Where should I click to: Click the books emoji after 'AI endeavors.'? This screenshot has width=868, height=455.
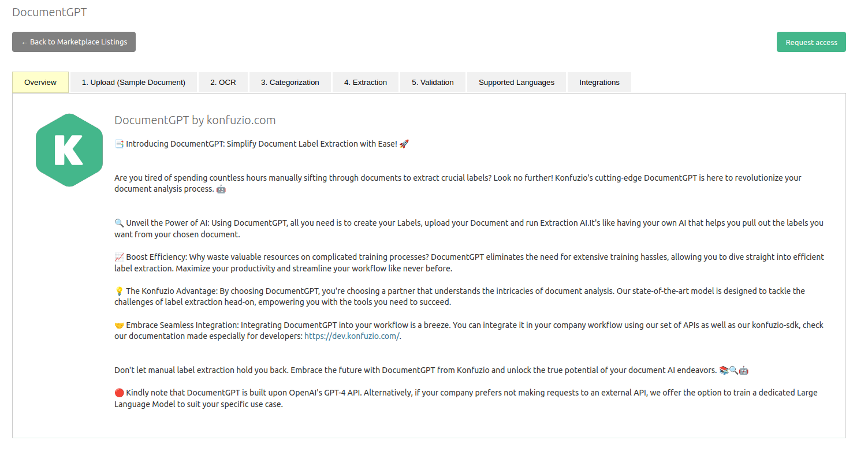724,370
